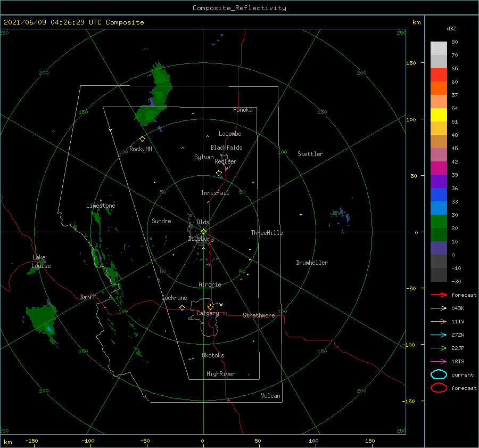Click the Sylvan label
This screenshot has height=448, width=479.
[204, 157]
